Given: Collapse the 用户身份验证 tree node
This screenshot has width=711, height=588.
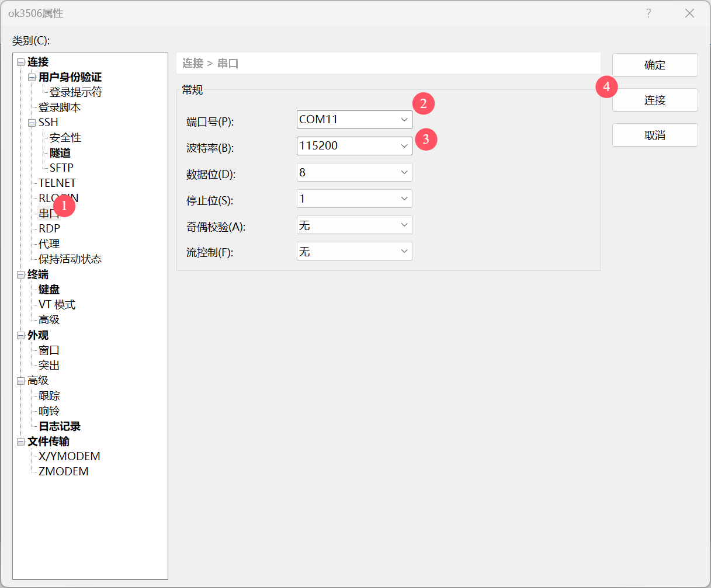Looking at the screenshot, I should [32, 77].
